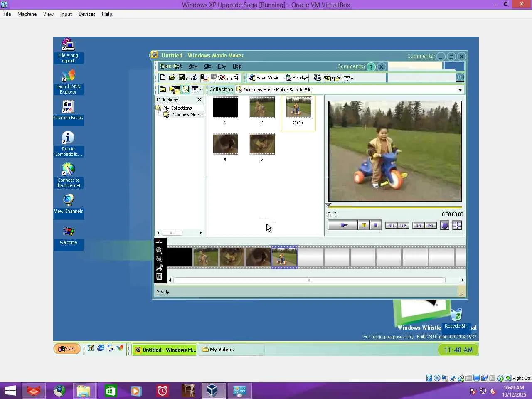Click the Delete red X toolbar icon

(x=222, y=78)
